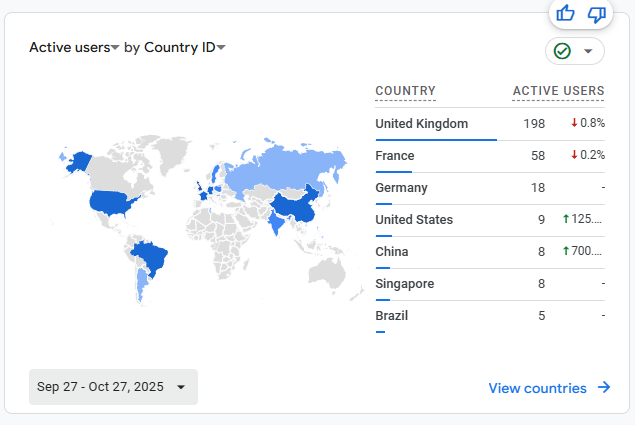
Task: Sort by the COUNTRY column header
Action: [405, 92]
